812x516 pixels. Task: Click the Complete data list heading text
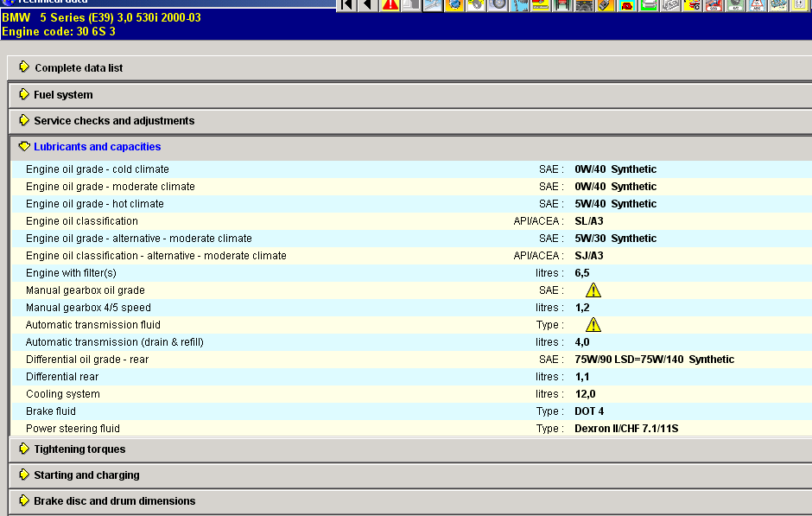coord(79,68)
